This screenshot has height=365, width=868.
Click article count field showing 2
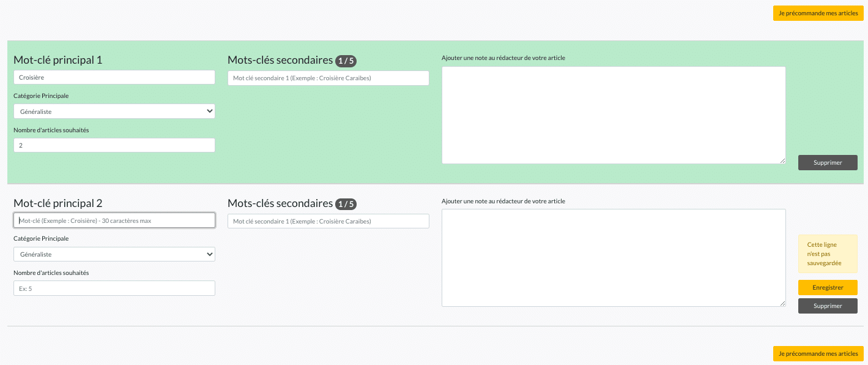(114, 145)
